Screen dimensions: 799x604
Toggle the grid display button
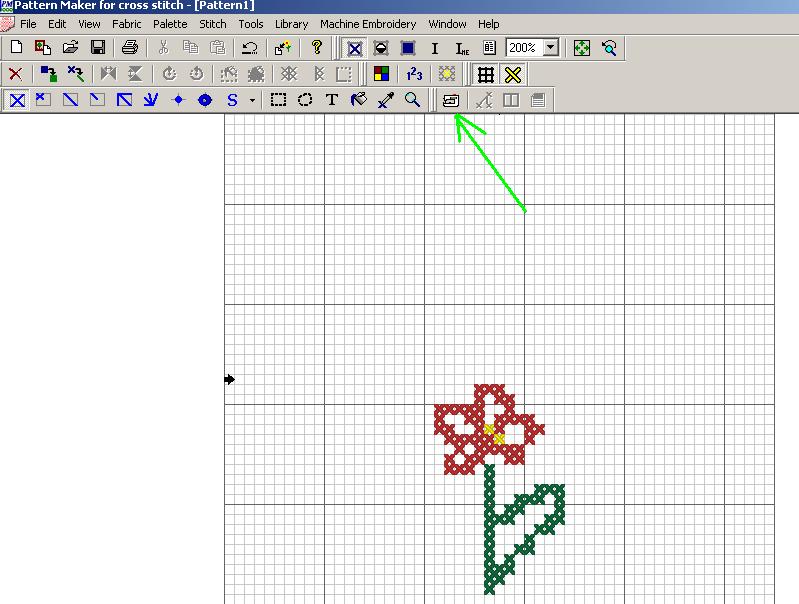click(486, 74)
